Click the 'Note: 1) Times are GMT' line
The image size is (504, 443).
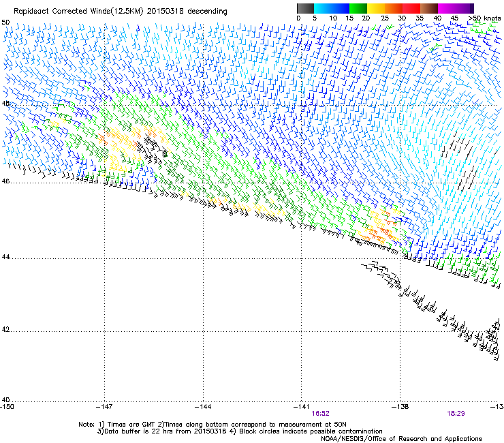(212, 425)
